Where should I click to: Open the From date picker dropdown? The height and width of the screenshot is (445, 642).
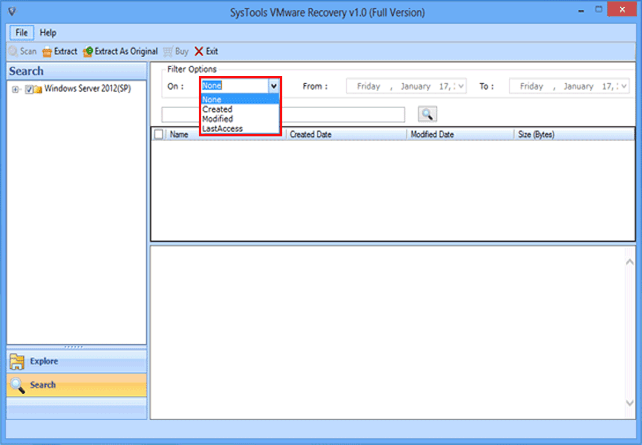(461, 86)
